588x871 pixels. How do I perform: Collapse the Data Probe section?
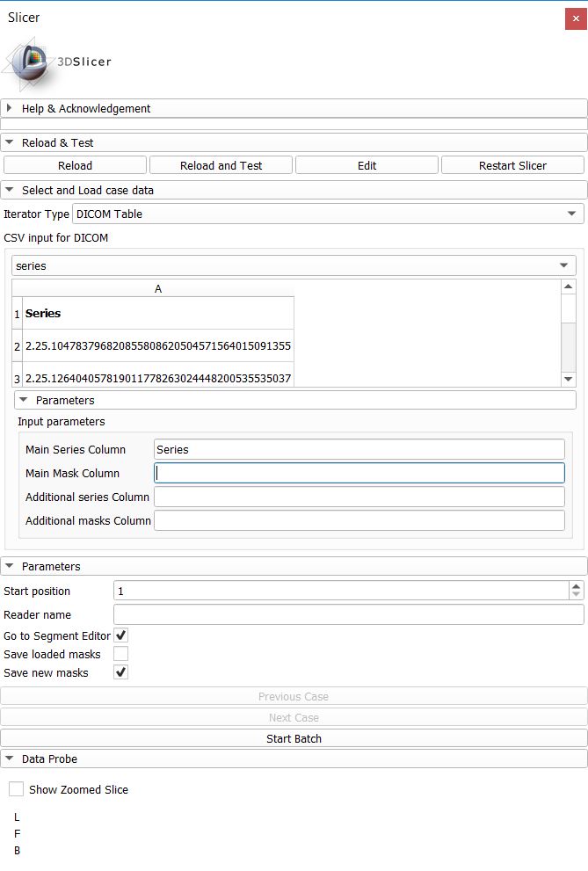click(x=9, y=758)
